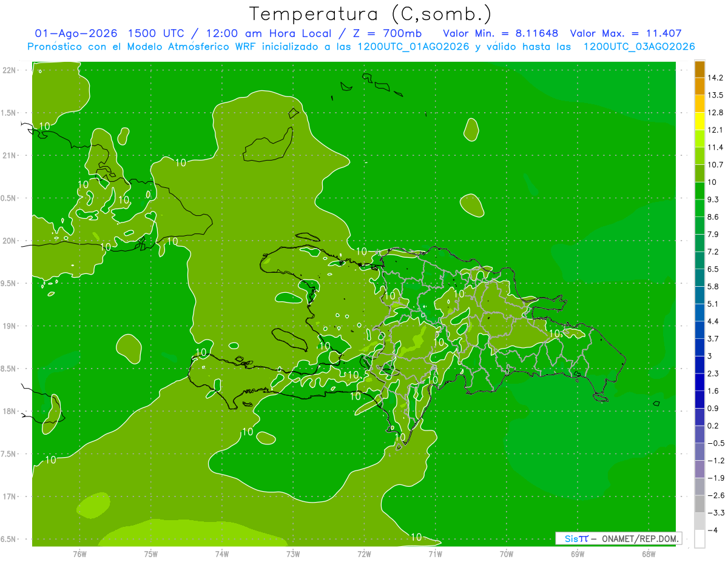The height and width of the screenshot is (562, 728).
Task: Click the gray swatch between -3.3 and -2.6
Action: click(x=699, y=504)
